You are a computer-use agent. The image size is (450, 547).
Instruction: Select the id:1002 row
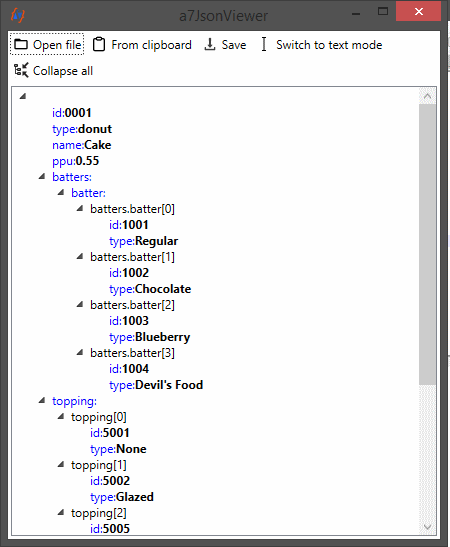(129, 273)
